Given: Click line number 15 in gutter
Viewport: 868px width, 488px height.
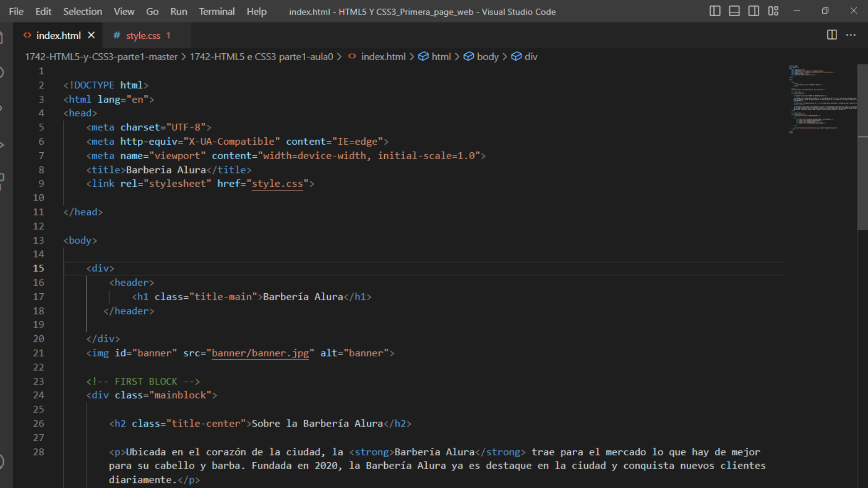Looking at the screenshot, I should 38,268.
